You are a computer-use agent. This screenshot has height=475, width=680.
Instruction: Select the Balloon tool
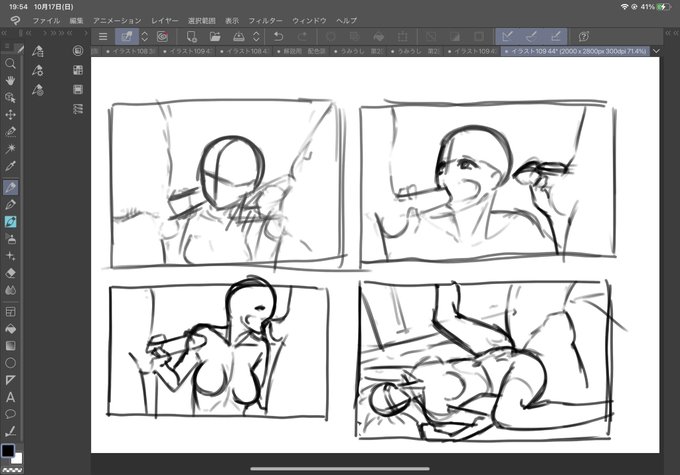click(x=10, y=414)
